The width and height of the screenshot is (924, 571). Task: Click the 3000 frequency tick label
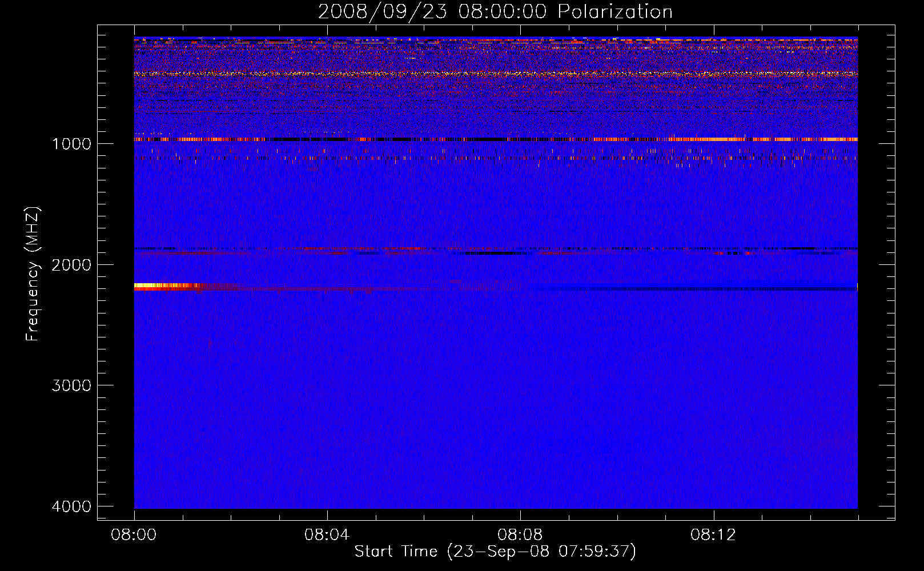(71, 385)
